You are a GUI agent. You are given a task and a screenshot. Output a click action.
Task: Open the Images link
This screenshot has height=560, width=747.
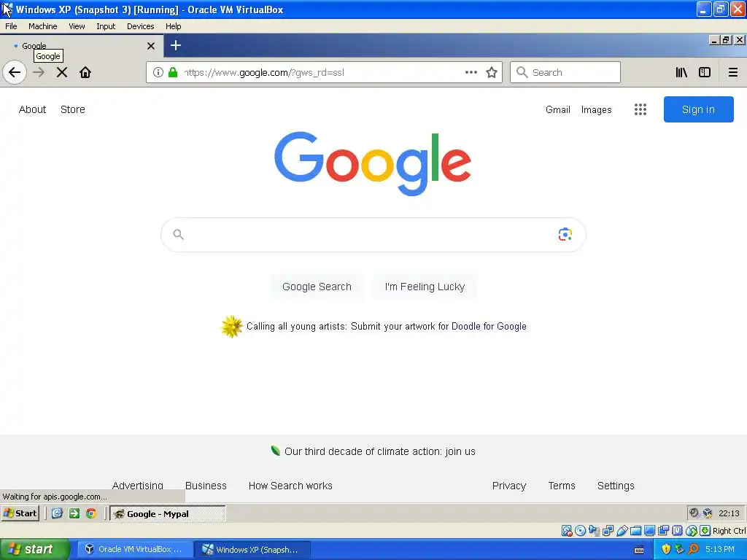click(x=597, y=109)
